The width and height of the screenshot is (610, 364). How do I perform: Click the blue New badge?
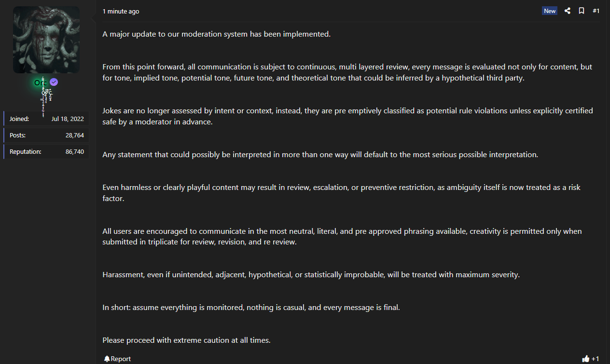coord(550,11)
